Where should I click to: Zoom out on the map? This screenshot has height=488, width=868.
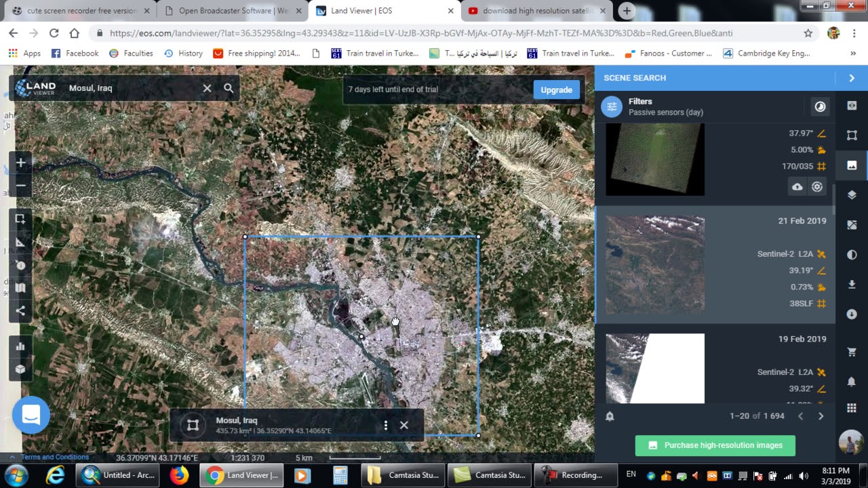coord(20,185)
